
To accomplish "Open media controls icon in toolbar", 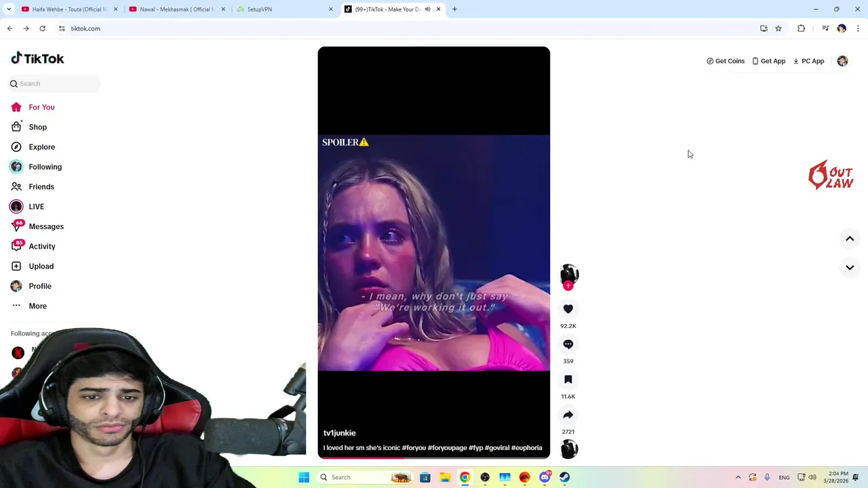I will coord(825,28).
